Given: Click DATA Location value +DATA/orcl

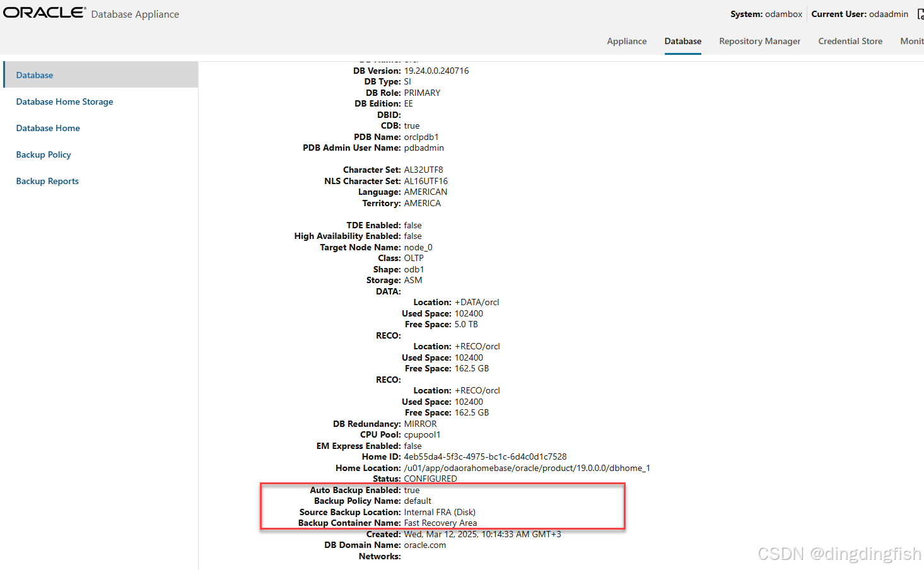Looking at the screenshot, I should coord(477,302).
